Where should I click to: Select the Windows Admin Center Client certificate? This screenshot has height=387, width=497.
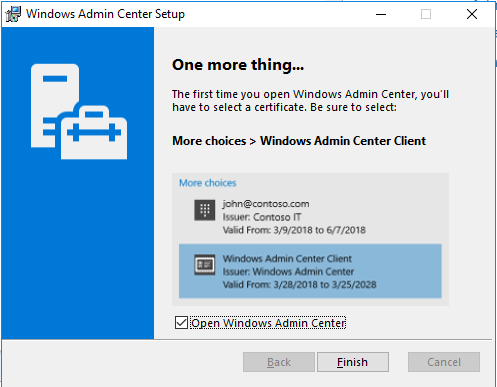point(310,271)
